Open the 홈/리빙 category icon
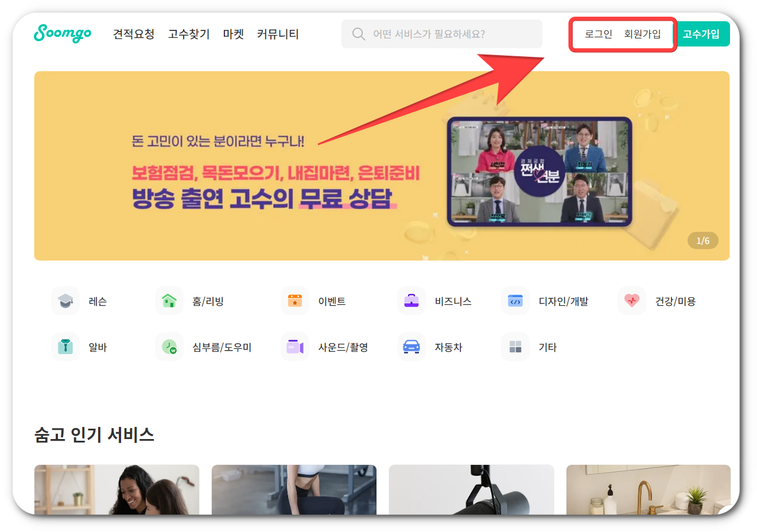Image resolution: width=757 pixels, height=532 pixels. tap(169, 301)
